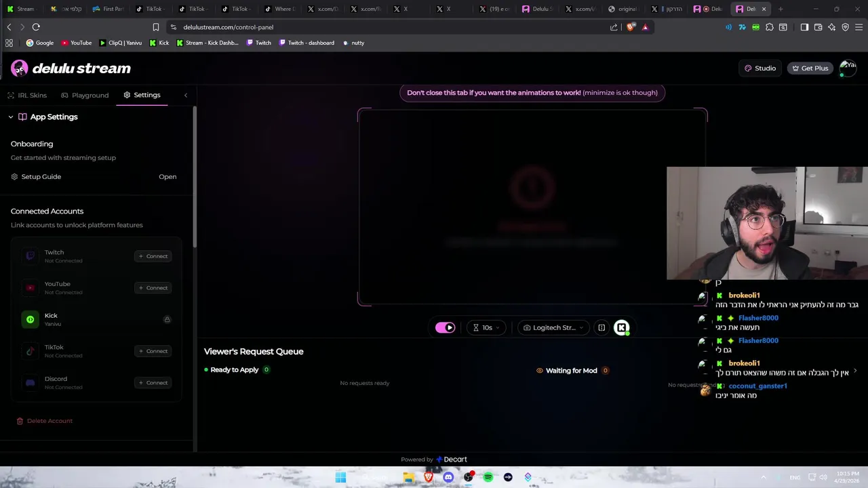Click the Kick status icon in preview toolbar
Screen dimensions: 868x488
click(x=622, y=327)
